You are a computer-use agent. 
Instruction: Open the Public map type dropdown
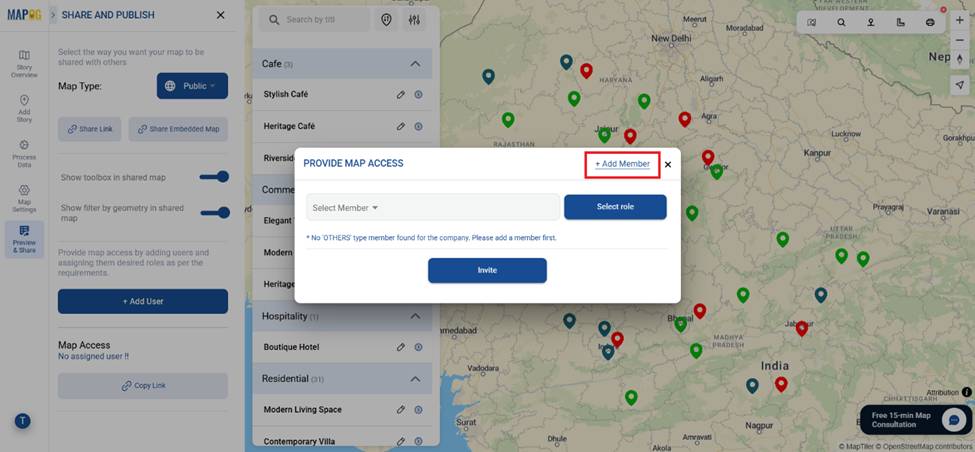pos(192,86)
